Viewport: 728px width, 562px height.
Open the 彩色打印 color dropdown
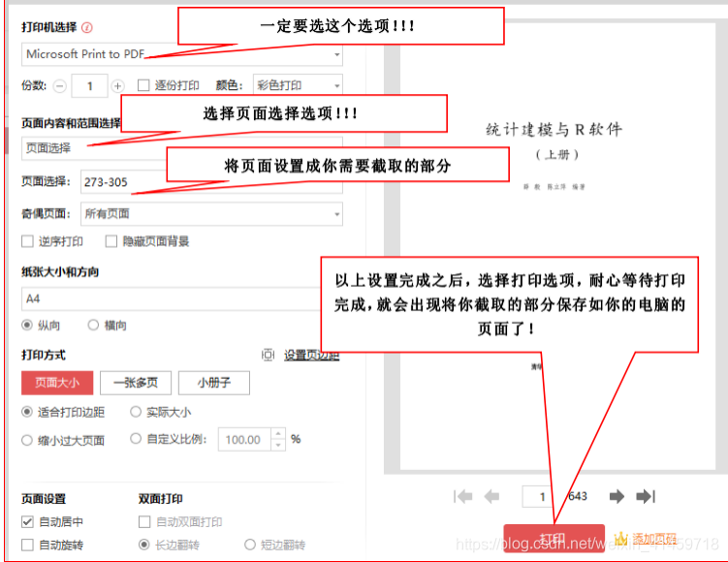298,85
